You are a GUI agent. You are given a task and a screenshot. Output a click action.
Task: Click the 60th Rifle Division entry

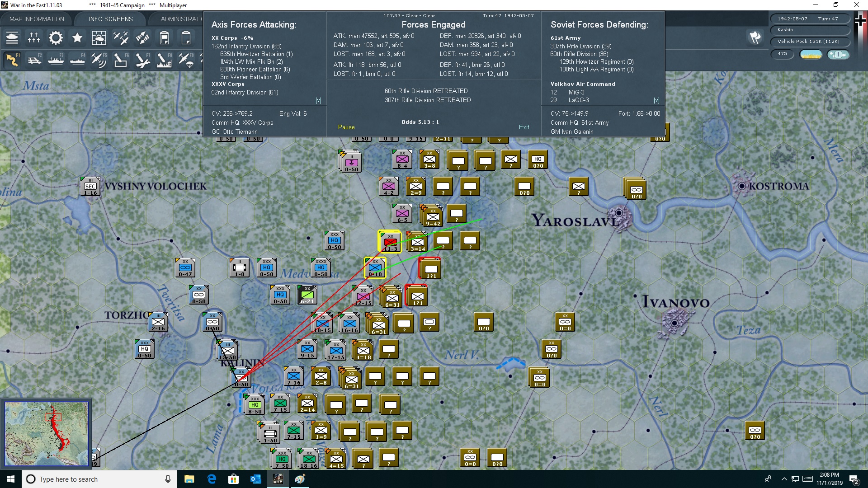pos(579,54)
